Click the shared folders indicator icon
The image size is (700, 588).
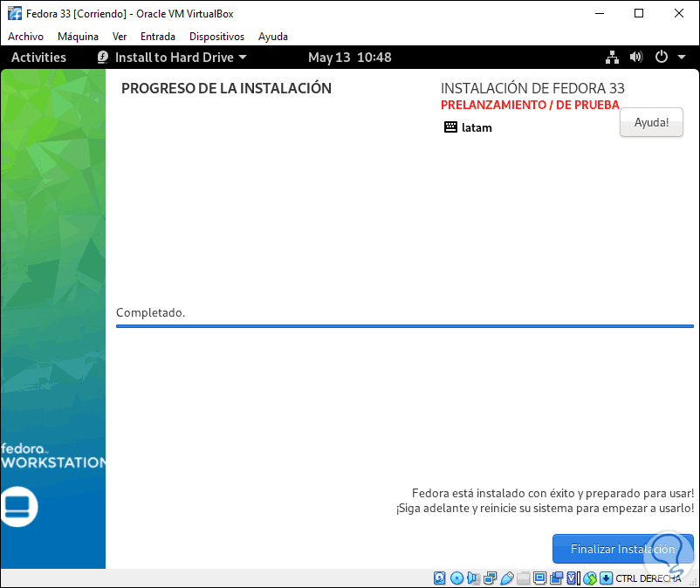[x=523, y=578]
